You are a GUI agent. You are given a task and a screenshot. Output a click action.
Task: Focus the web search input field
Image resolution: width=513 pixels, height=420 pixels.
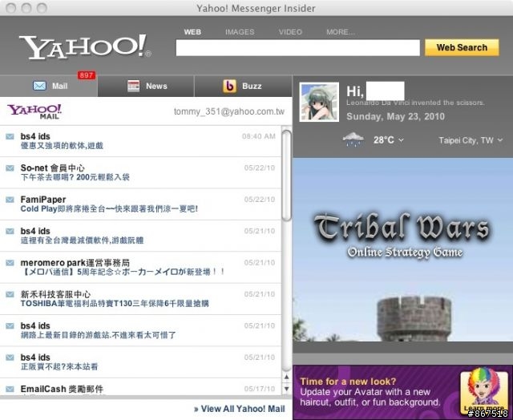click(297, 48)
